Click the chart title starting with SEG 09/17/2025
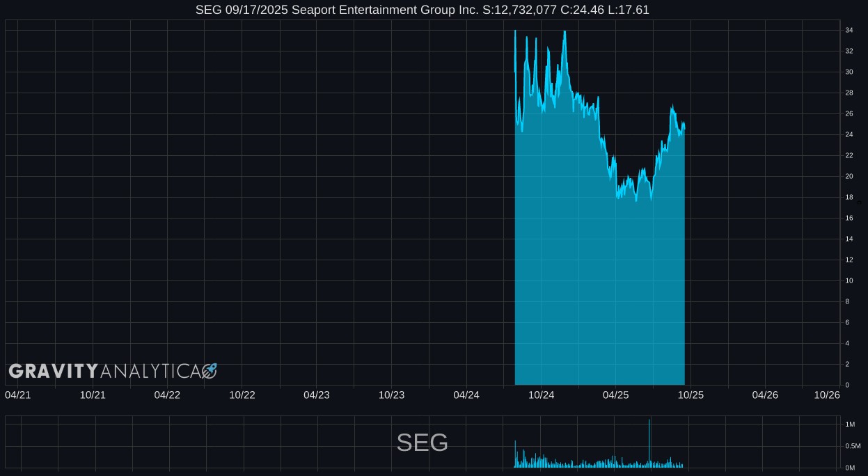This screenshot has height=476, width=868. coord(423,10)
